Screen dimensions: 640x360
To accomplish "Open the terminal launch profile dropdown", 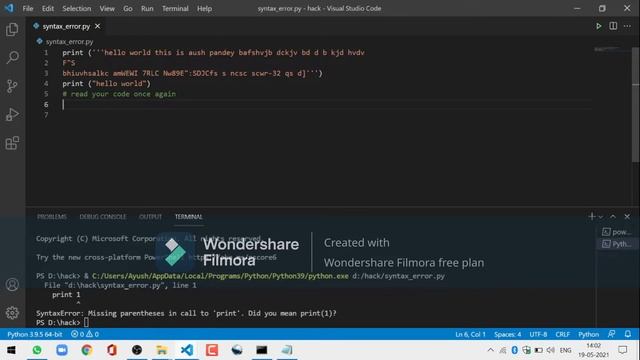I will pyautogui.click(x=601, y=217).
